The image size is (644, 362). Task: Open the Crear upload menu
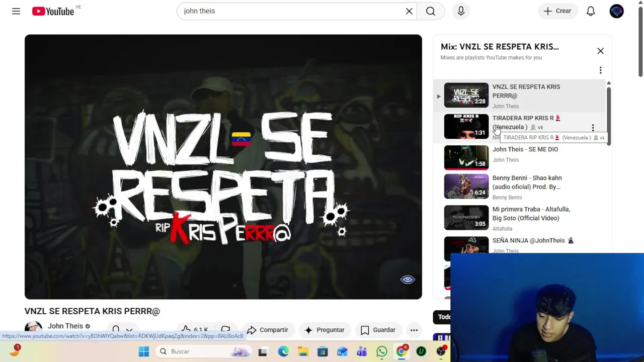(x=557, y=11)
